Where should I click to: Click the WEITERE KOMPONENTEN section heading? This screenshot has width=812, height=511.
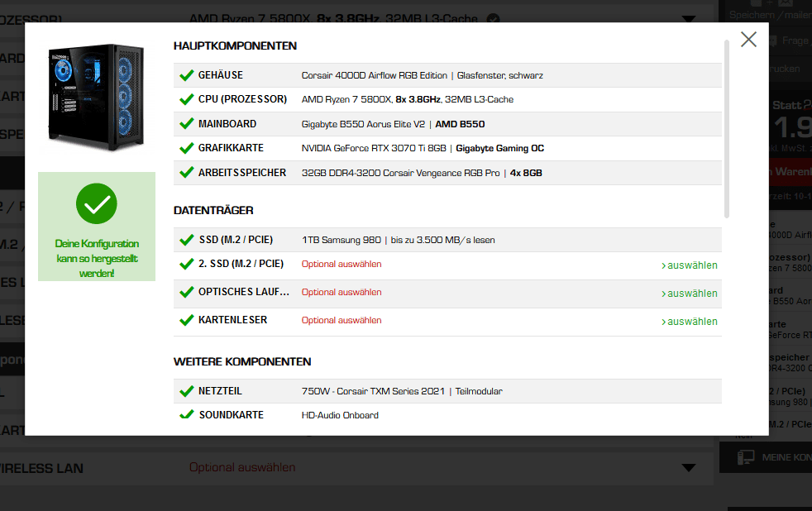click(x=242, y=361)
